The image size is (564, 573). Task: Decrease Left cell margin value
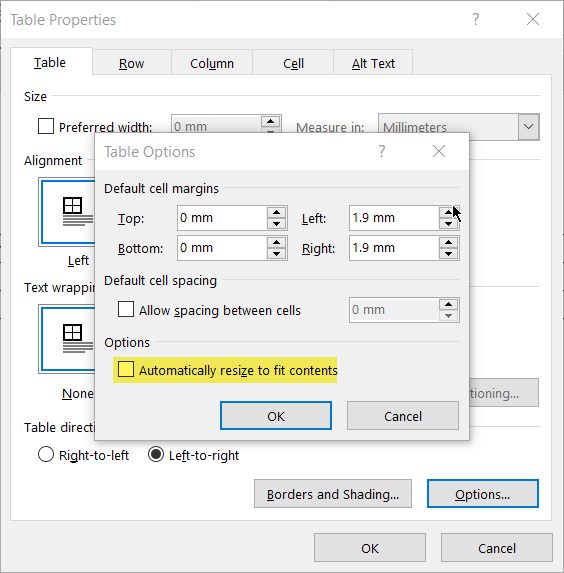pos(448,224)
